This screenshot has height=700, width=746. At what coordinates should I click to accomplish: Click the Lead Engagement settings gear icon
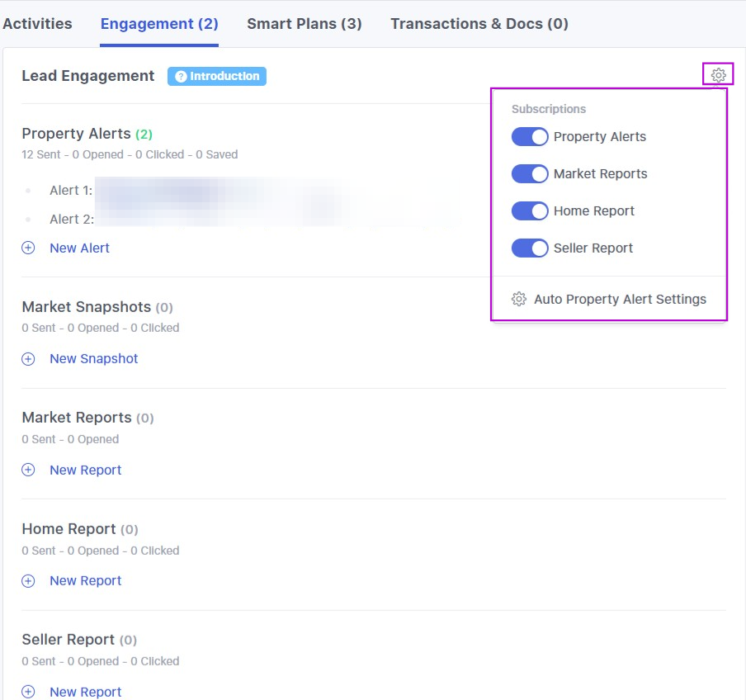(718, 75)
